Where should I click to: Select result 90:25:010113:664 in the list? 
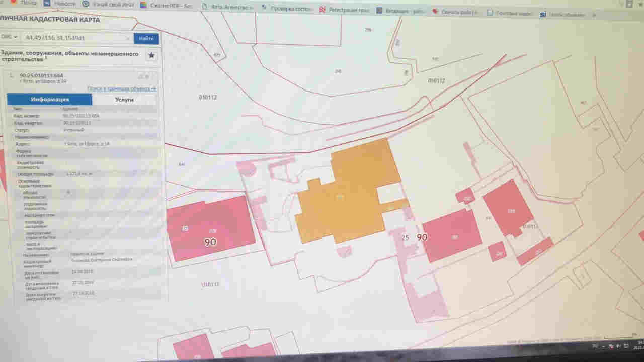coord(41,75)
